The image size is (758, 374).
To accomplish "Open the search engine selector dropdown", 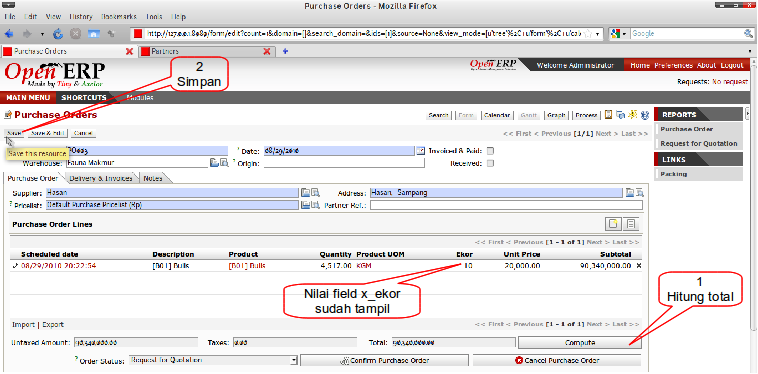I will pyautogui.click(x=619, y=34).
